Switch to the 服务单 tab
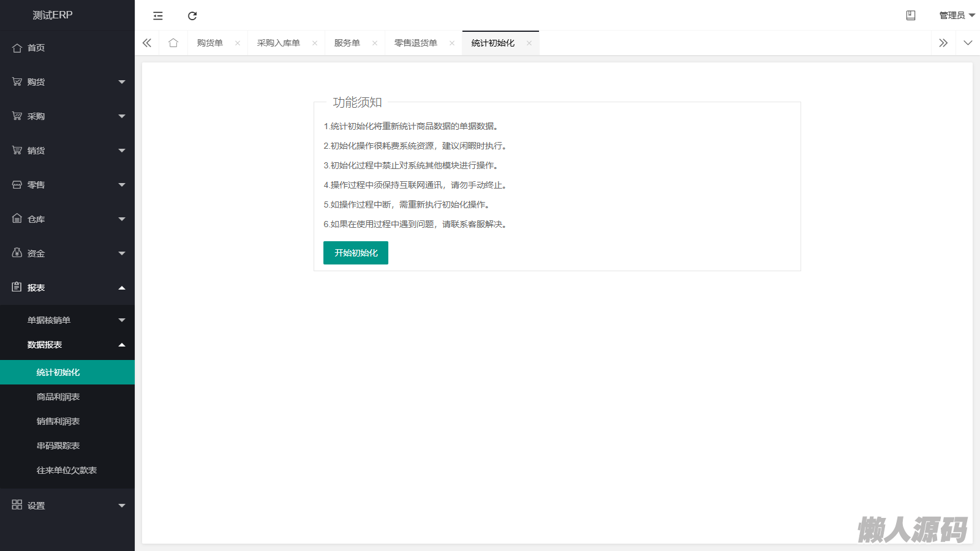Image resolution: width=980 pixels, height=551 pixels. pyautogui.click(x=347, y=43)
